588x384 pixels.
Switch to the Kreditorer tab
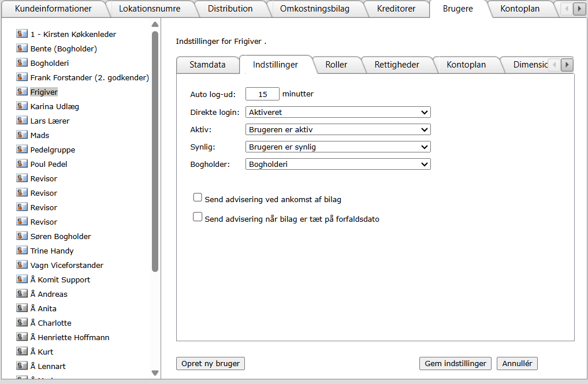(396, 9)
